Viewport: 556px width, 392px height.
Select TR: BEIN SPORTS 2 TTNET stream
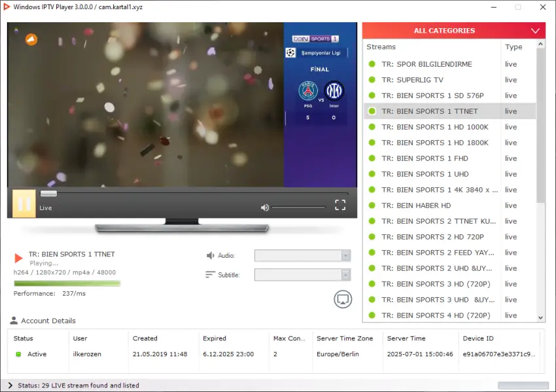coord(449,221)
